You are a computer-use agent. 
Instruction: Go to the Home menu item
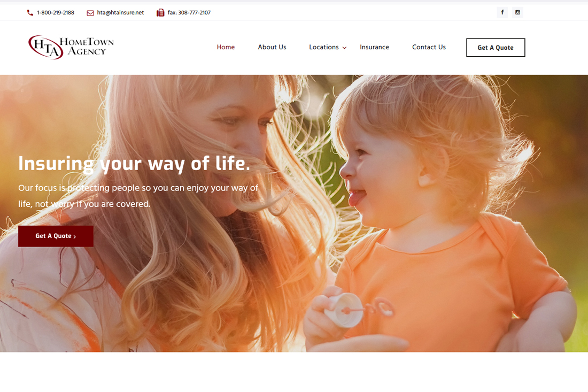226,47
